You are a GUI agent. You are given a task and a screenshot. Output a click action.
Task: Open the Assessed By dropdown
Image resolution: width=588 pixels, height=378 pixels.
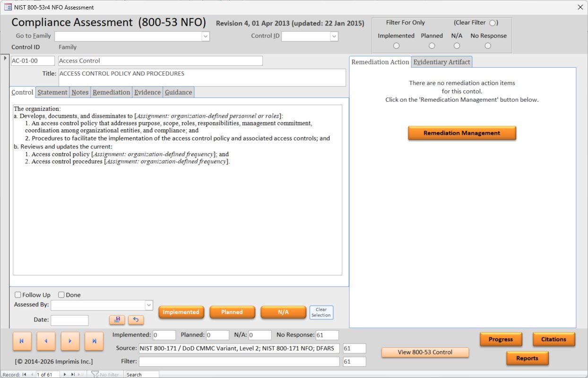(x=149, y=305)
